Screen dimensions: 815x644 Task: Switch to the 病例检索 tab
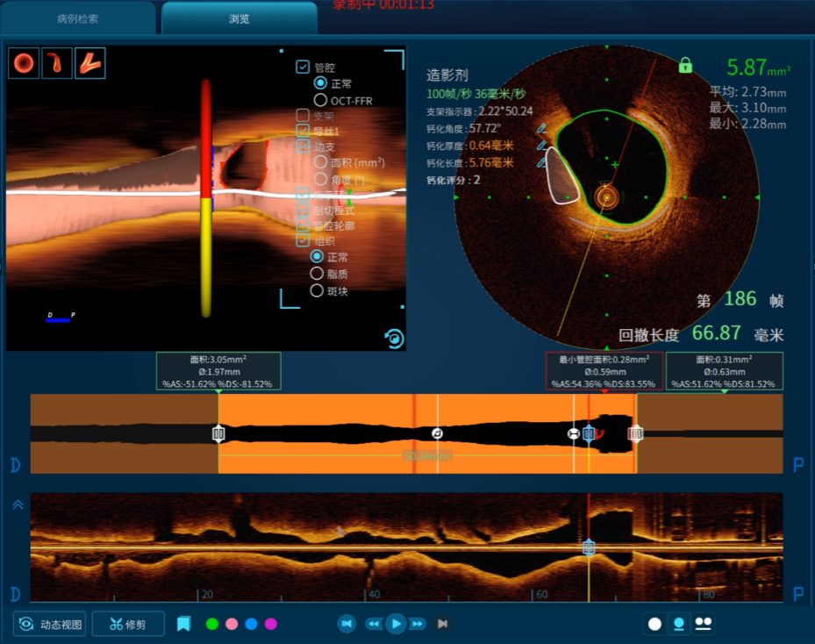[78, 18]
